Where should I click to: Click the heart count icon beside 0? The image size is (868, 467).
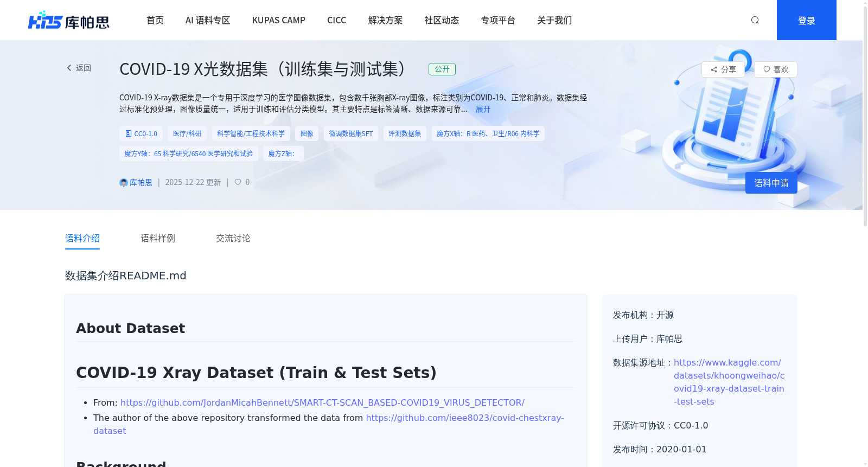pyautogui.click(x=238, y=182)
